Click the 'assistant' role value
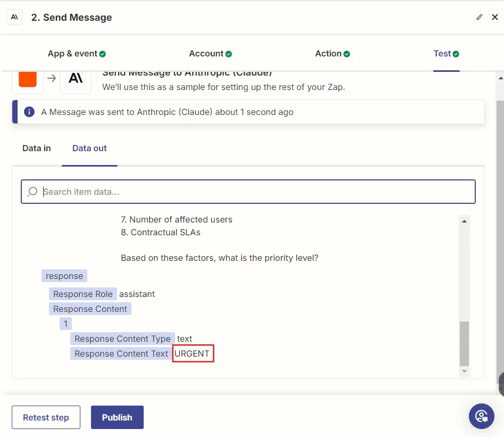 pos(137,294)
